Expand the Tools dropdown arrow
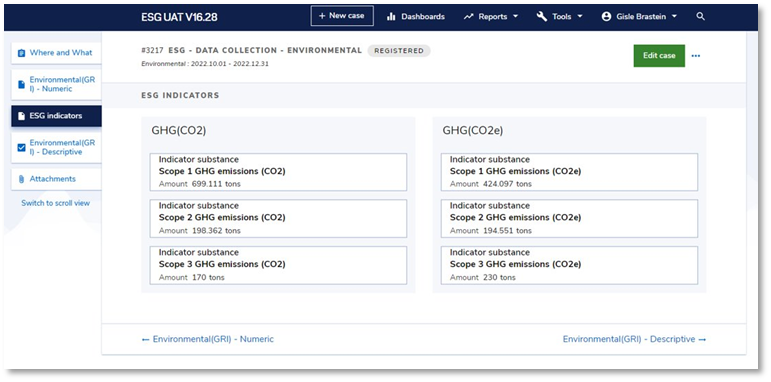771x382 pixels. point(580,16)
